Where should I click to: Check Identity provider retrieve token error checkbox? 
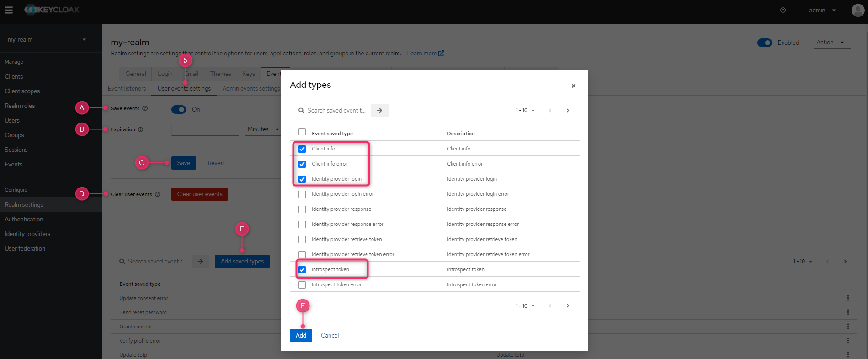coord(302,255)
